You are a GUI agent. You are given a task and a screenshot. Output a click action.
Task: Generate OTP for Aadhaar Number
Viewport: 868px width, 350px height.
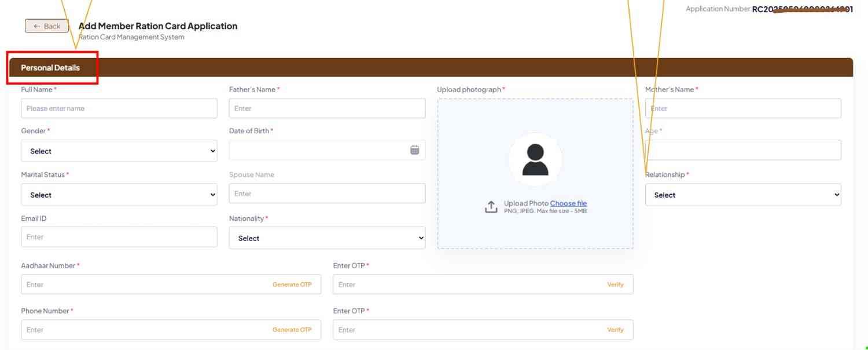(292, 285)
